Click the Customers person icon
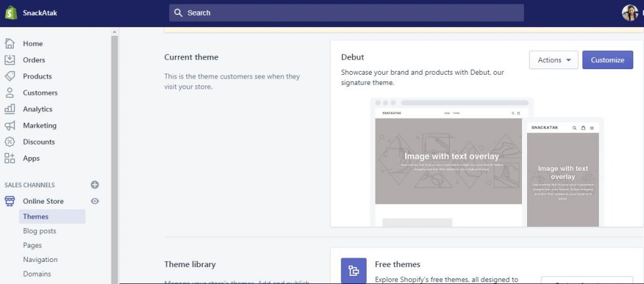 click(9, 93)
